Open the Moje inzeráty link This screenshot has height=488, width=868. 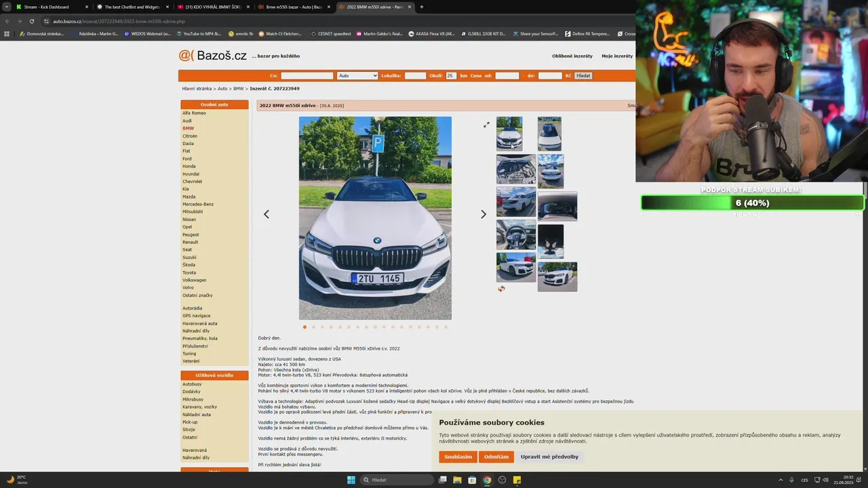[x=617, y=56]
